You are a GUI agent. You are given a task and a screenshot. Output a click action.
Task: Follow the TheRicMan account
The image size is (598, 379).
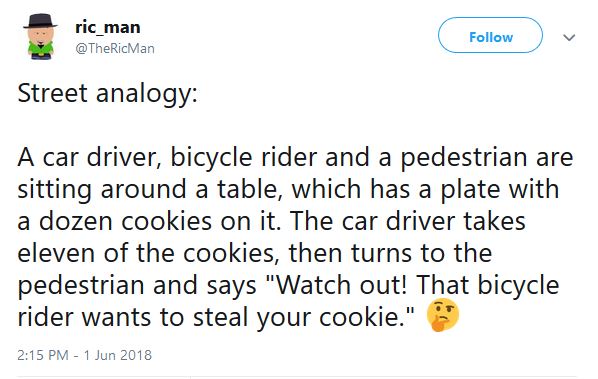490,35
